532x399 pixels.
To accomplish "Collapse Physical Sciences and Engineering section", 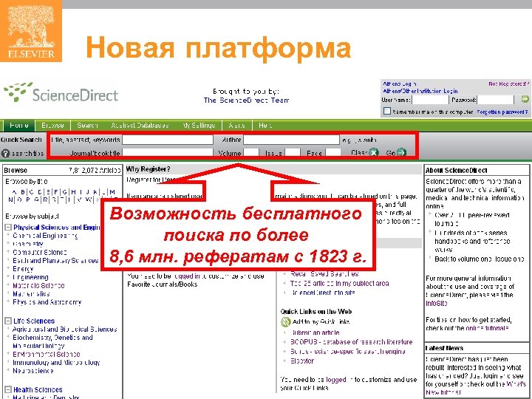I will coord(8,228).
